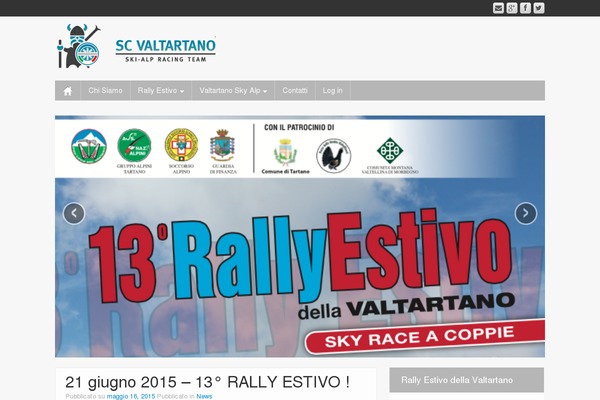The width and height of the screenshot is (600, 400).
Task: Click the Gruppo Alpini Tartano logo
Action: [134, 151]
